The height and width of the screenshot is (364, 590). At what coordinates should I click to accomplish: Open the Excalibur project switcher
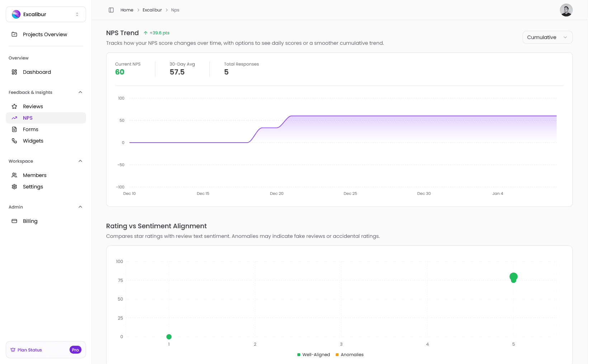coord(46,14)
